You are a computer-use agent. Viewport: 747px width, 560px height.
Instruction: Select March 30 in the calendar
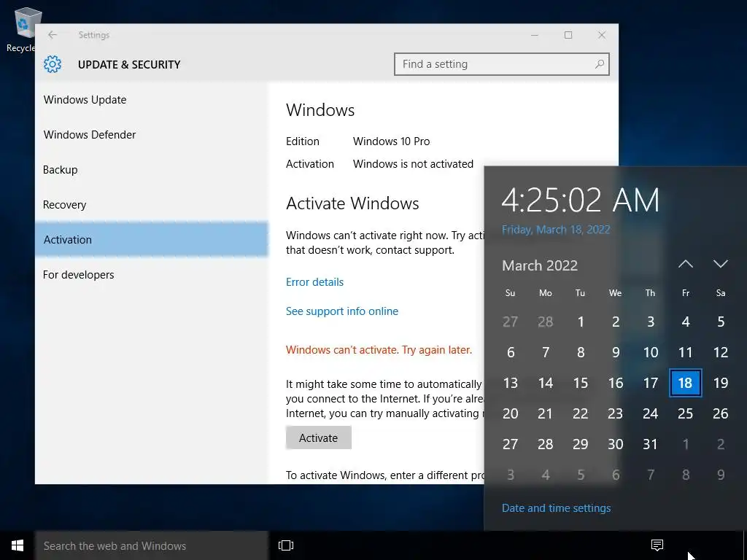pos(615,444)
